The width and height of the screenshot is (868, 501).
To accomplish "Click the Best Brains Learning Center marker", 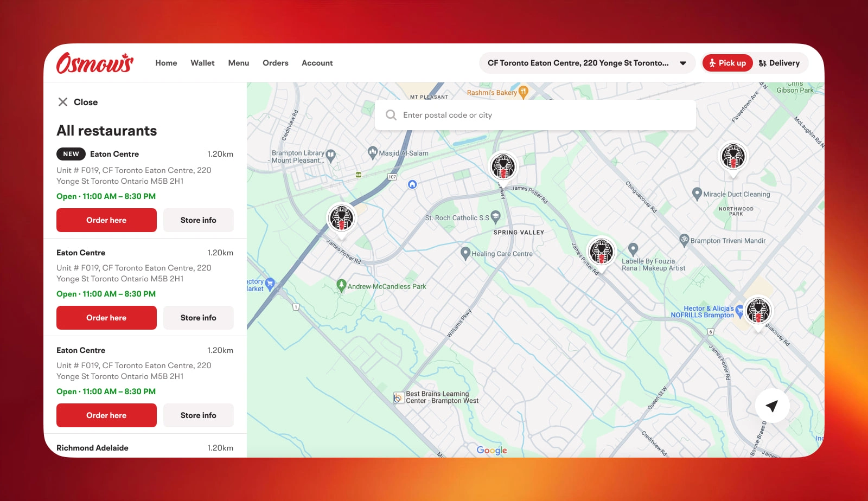I will point(398,398).
